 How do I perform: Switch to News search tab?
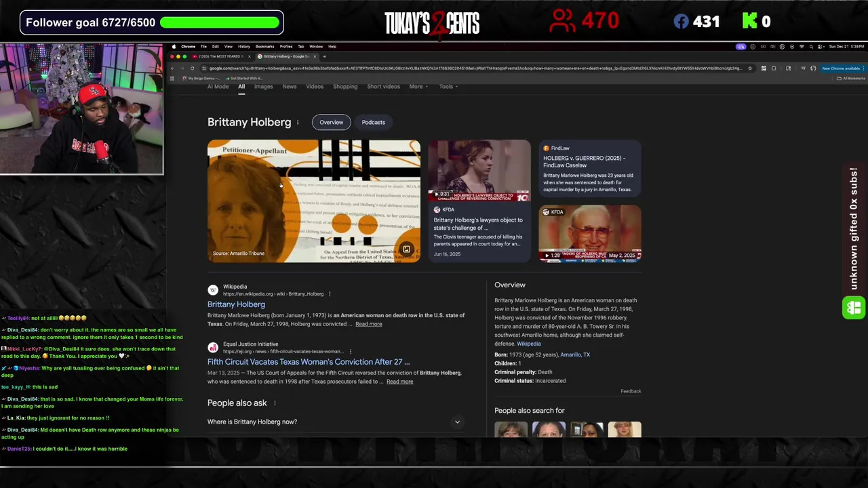pos(290,87)
